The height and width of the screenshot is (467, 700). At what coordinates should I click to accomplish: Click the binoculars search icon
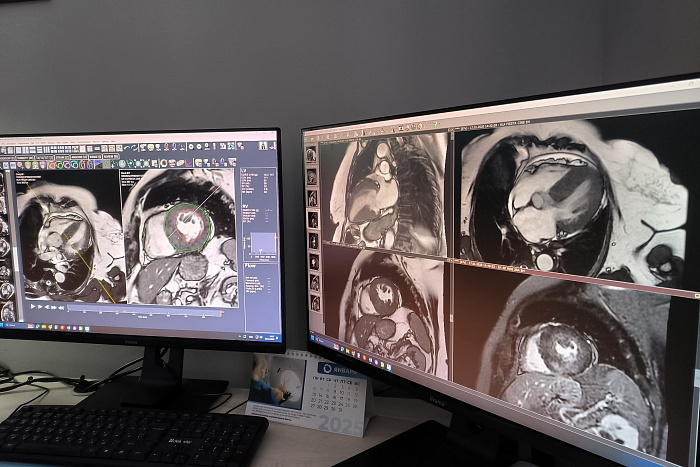click(x=263, y=146)
